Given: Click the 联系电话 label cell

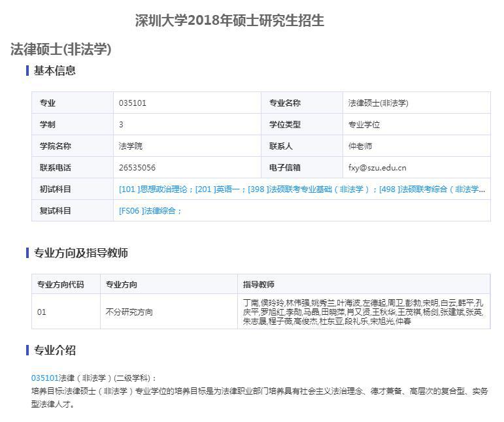Looking at the screenshot, I should click(x=73, y=167).
